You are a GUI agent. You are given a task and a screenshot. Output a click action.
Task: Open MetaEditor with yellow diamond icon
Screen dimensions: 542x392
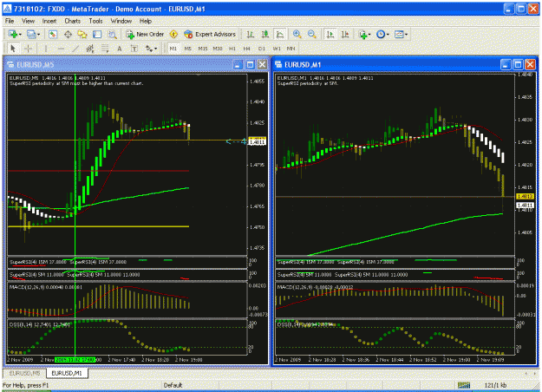(x=173, y=34)
